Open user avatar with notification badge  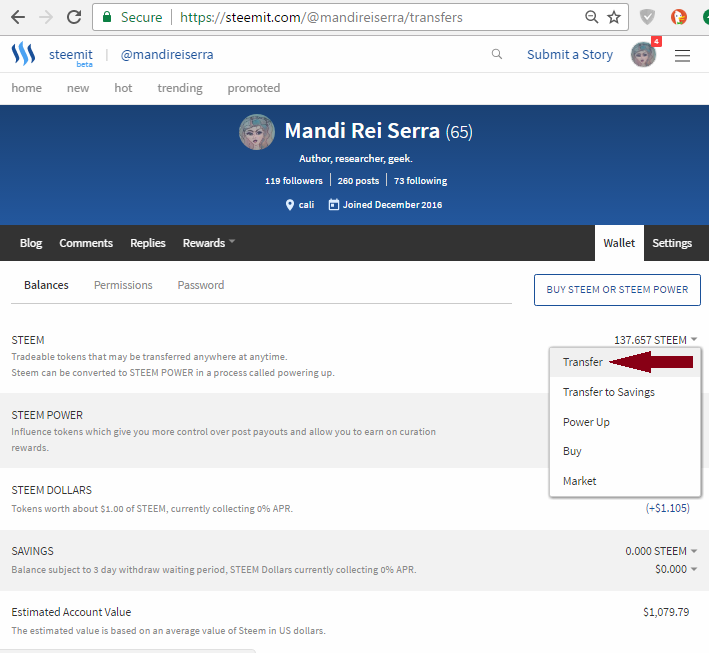click(x=643, y=54)
